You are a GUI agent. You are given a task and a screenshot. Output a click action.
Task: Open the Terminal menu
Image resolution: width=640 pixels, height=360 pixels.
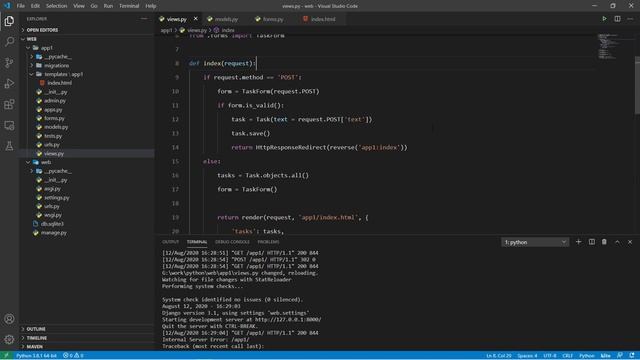pyautogui.click(x=129, y=6)
